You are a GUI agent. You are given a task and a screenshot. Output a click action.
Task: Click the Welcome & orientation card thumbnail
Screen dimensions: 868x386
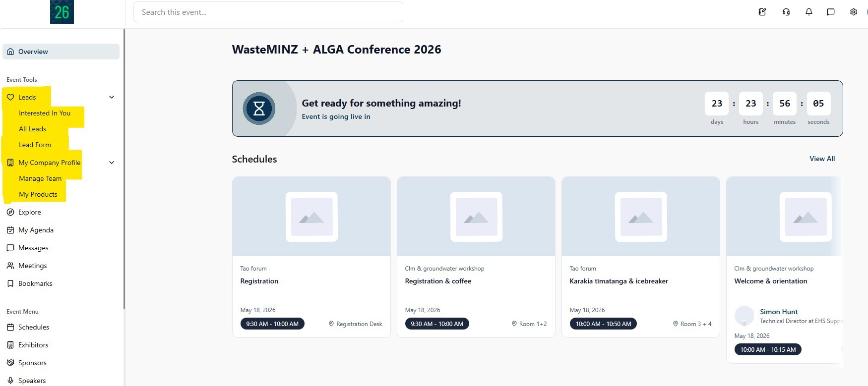click(785, 217)
